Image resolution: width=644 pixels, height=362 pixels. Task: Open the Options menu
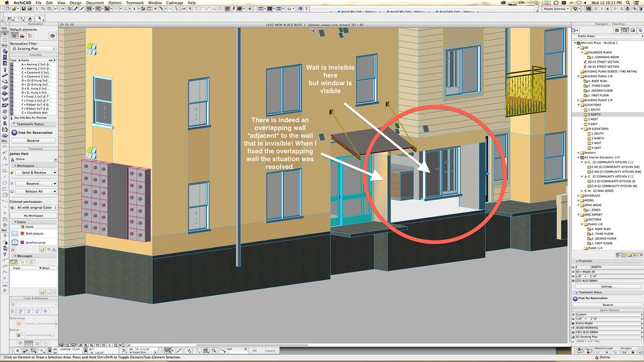pyautogui.click(x=115, y=3)
